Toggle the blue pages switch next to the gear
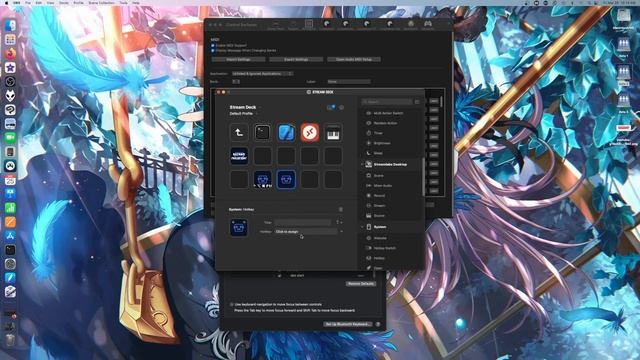This screenshot has height=360, width=640. coord(331,107)
